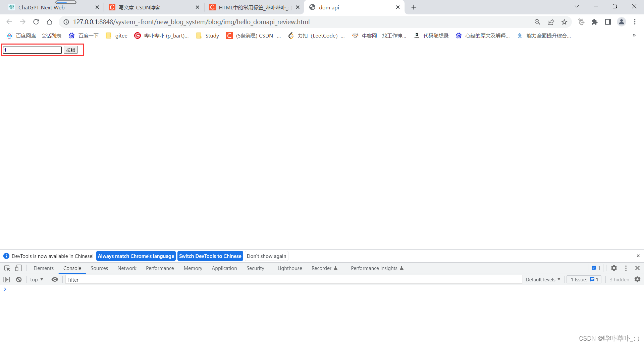Open the Recorder tab
The height and width of the screenshot is (345, 644).
coord(324,268)
